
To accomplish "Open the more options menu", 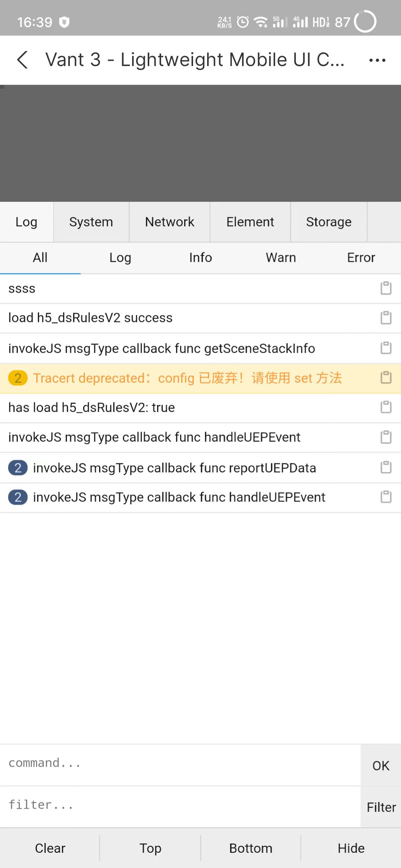I will 376,60.
